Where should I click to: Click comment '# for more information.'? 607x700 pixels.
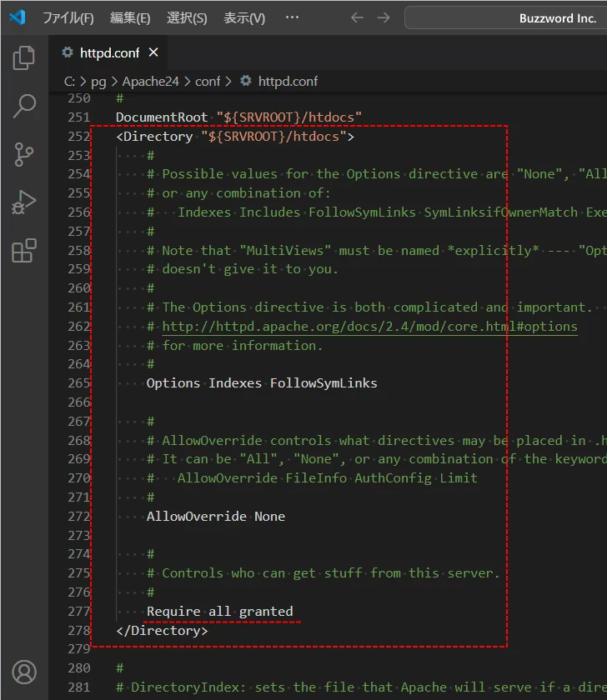(234, 346)
